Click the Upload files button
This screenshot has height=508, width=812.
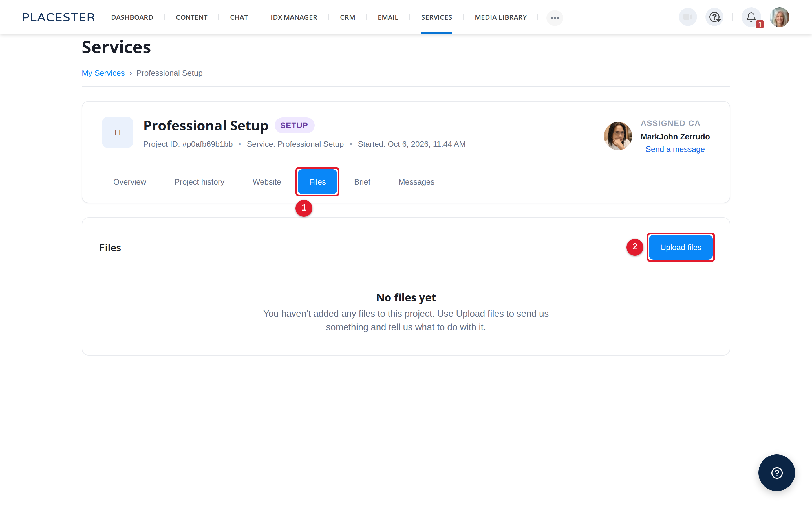click(681, 247)
